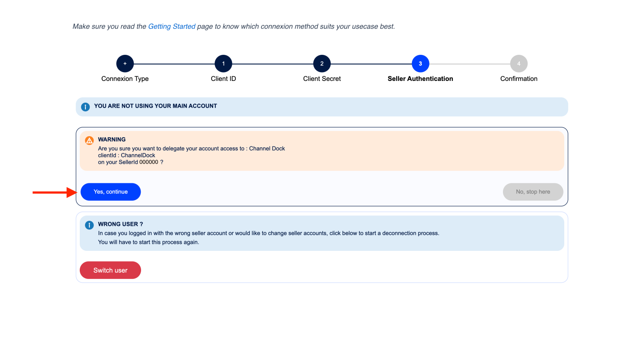The height and width of the screenshot is (364, 644).
Task: Click the info icon beside main account notice
Action: point(85,107)
